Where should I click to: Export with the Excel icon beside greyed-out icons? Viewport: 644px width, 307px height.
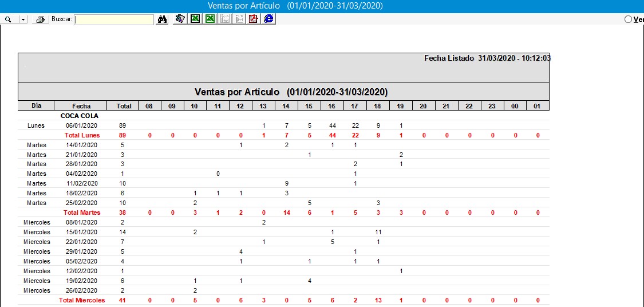[x=210, y=19]
